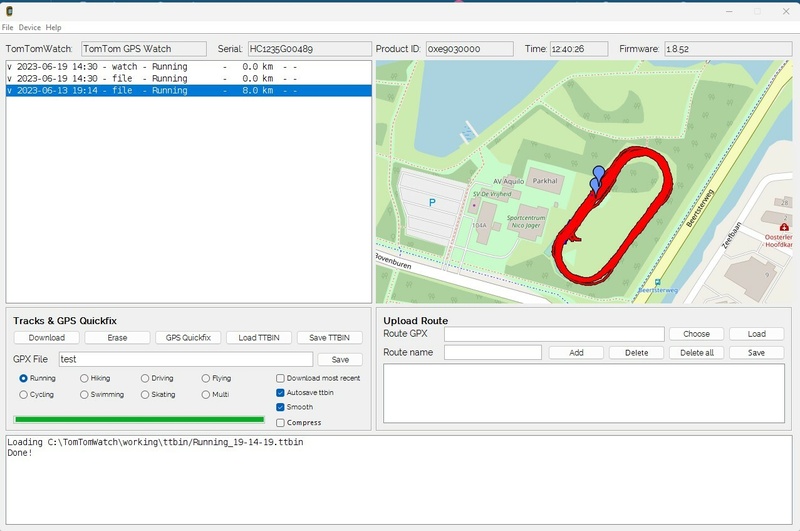Click the Route name input field
The width and height of the screenshot is (800, 531).
[x=493, y=352]
